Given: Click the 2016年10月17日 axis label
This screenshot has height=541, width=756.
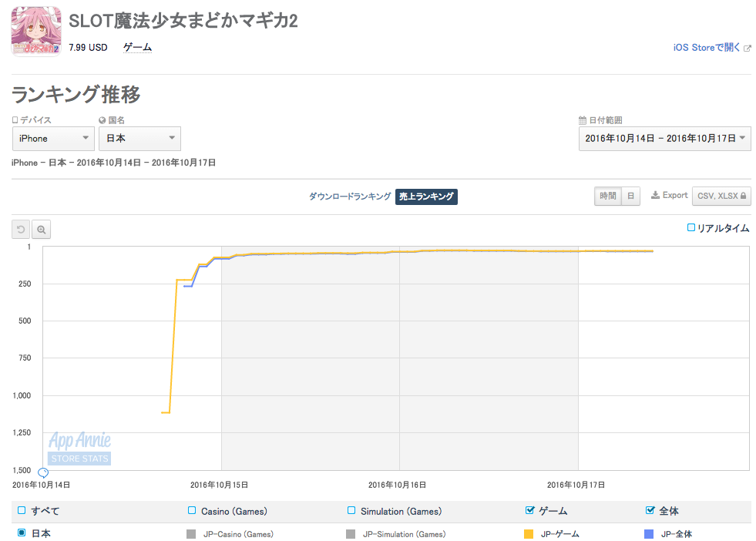Looking at the screenshot, I should tap(576, 485).
